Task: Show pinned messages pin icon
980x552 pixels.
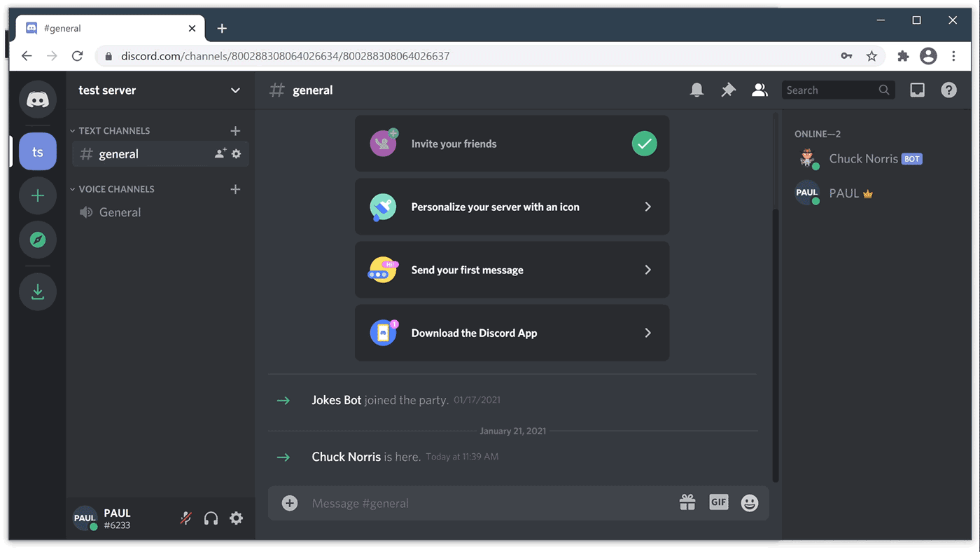Action: (729, 90)
